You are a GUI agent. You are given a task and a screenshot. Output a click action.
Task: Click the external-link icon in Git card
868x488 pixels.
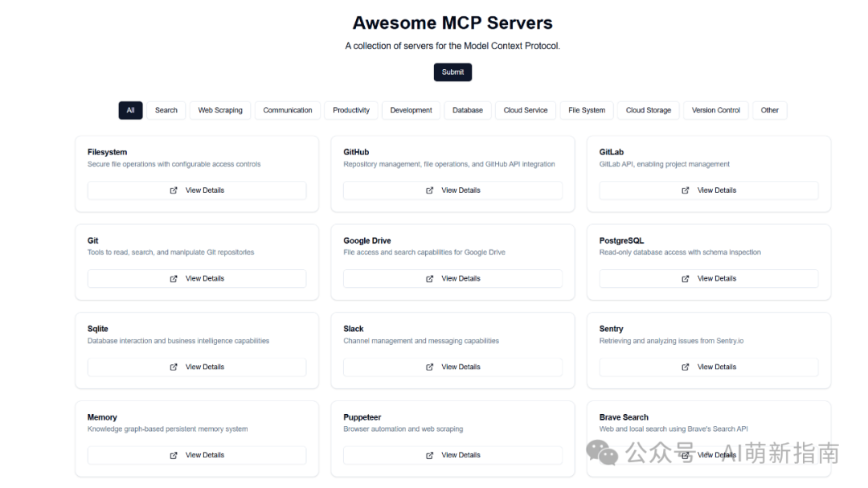(x=174, y=279)
